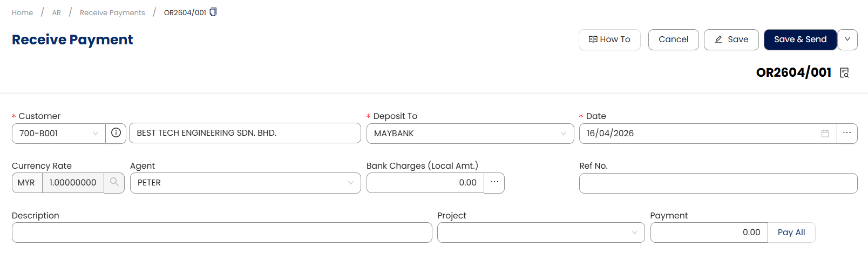Viewport: 868px width, 259px height.
Task: Expand the Agent PETER dropdown
Action: point(351,183)
